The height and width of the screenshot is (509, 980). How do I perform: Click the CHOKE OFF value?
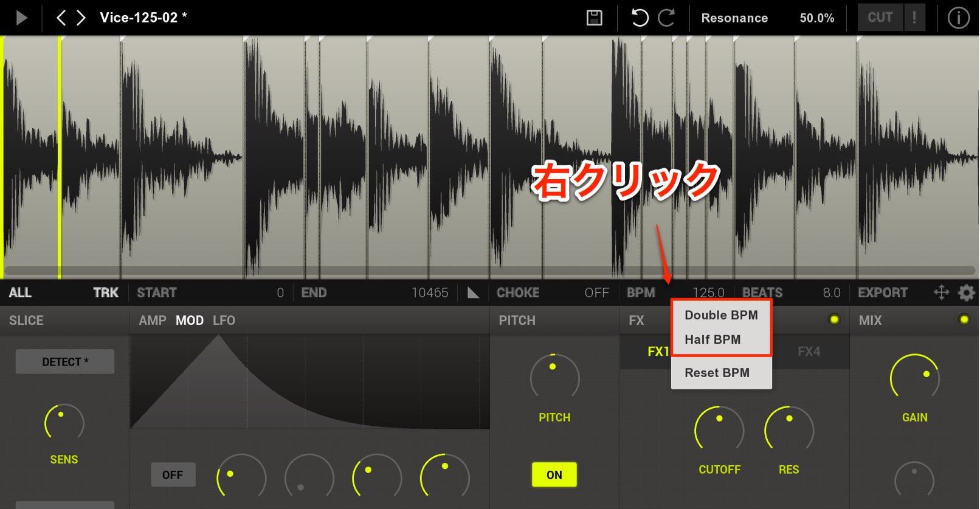point(596,293)
